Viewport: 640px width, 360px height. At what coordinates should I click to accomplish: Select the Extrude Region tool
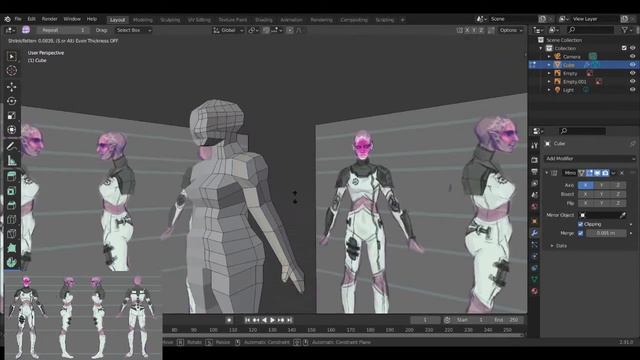pyautogui.click(x=11, y=176)
